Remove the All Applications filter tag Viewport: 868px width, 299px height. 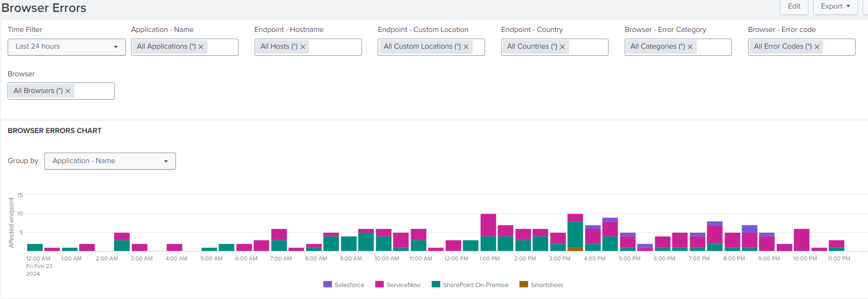(x=201, y=47)
